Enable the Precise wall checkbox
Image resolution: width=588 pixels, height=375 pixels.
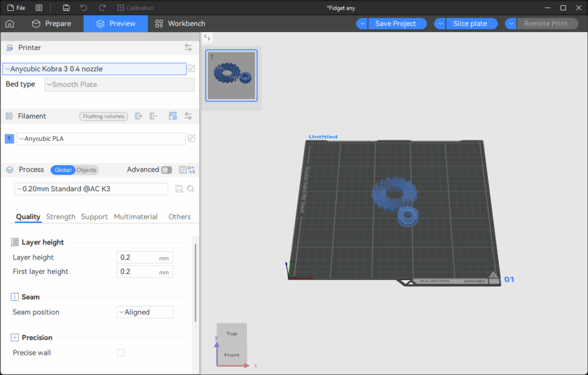[121, 353]
